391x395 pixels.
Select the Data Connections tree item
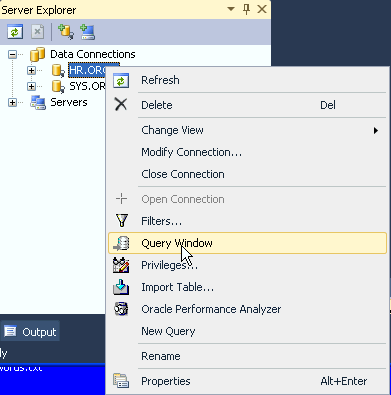(x=93, y=54)
